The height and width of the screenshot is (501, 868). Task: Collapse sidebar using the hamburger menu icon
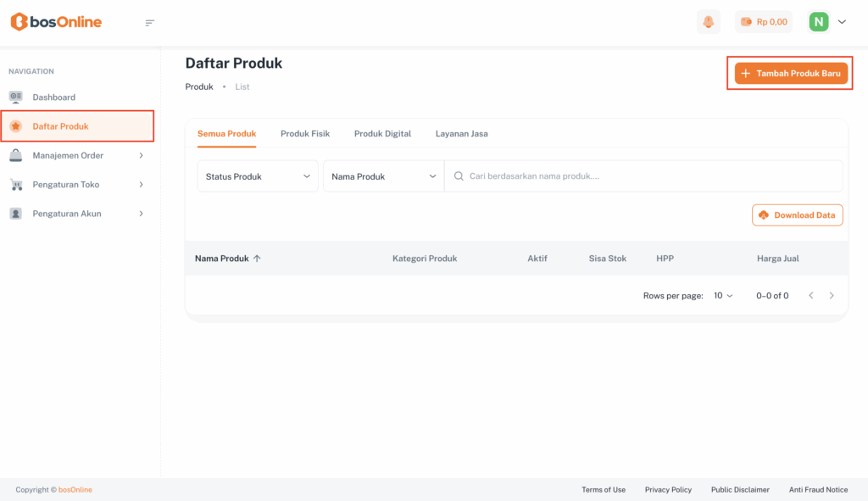150,23
